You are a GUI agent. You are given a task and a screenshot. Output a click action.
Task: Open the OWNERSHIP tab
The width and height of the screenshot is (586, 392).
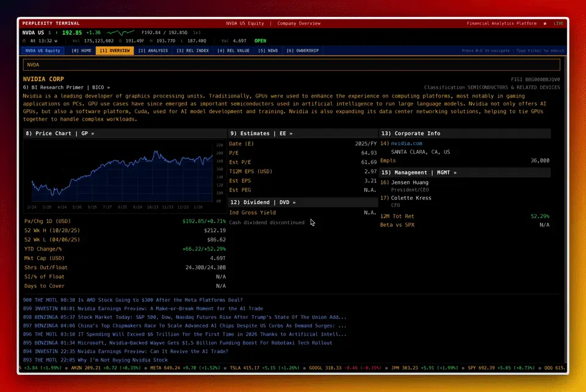[x=302, y=51]
